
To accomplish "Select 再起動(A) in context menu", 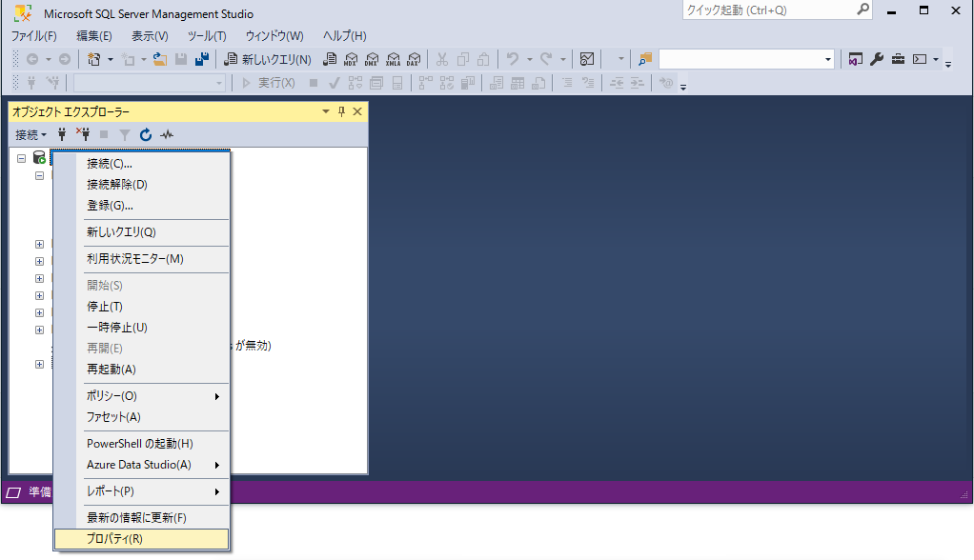I will pos(142,370).
